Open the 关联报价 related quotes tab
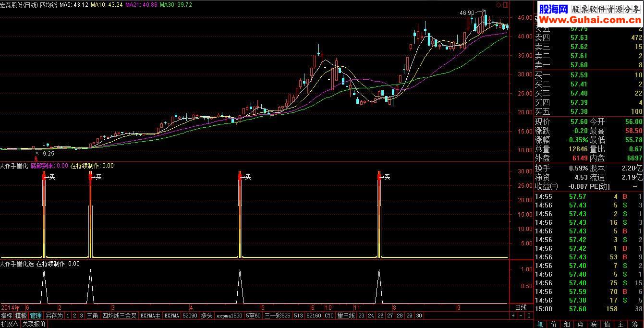This screenshot has width=644, height=328. (34, 324)
